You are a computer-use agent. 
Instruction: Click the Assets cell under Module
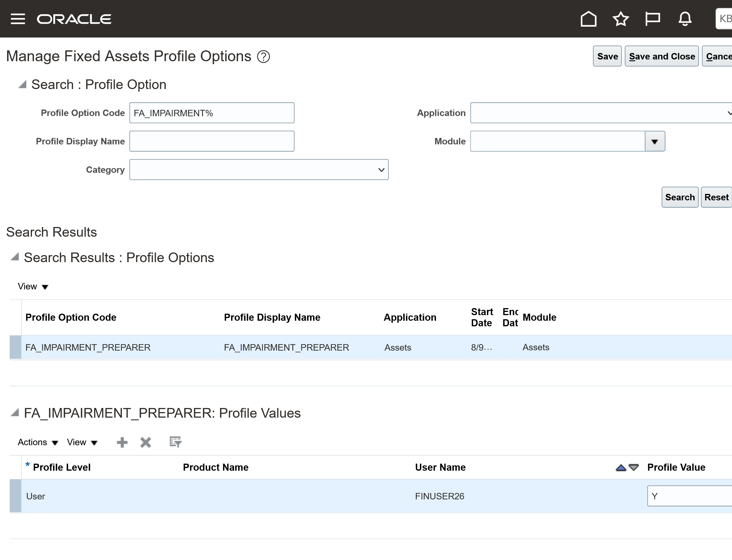(536, 347)
